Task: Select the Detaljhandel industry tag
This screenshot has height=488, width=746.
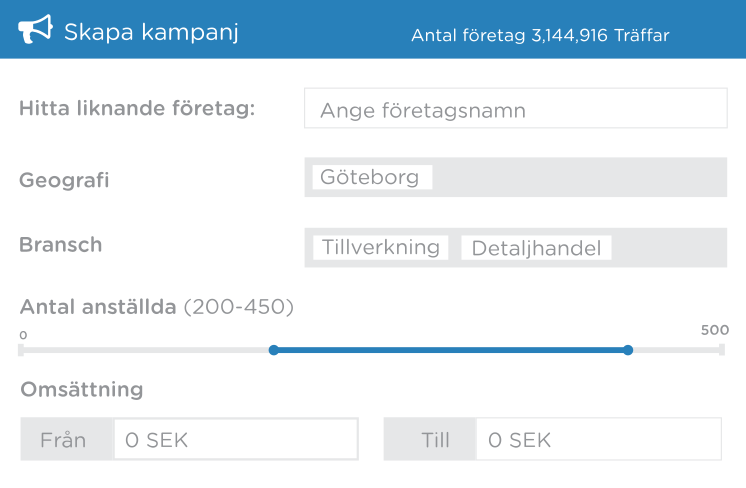Action: click(x=536, y=248)
